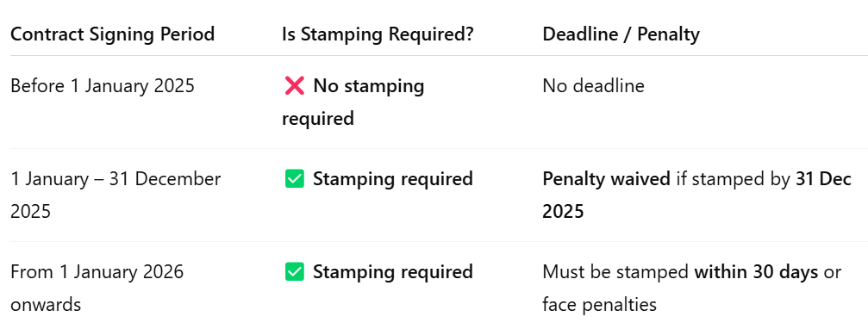868x329 pixels.
Task: Click the No stamping required text
Action: click(x=353, y=102)
